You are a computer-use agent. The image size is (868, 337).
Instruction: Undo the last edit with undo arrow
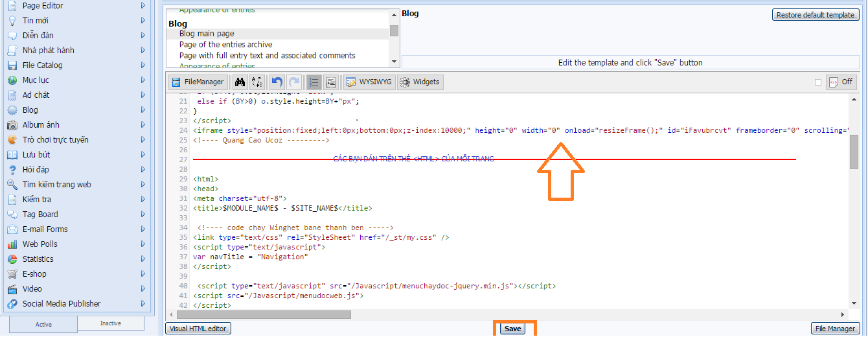[277, 82]
